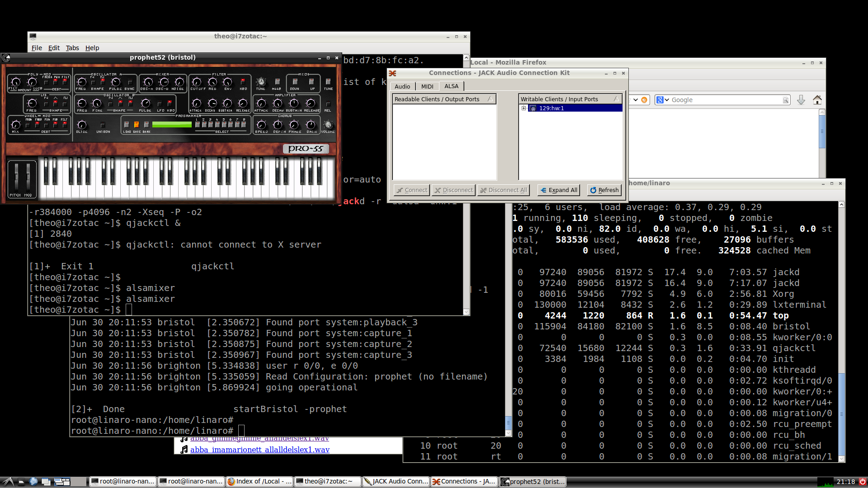
Task: Click the master Volume knob
Action: (x=328, y=125)
